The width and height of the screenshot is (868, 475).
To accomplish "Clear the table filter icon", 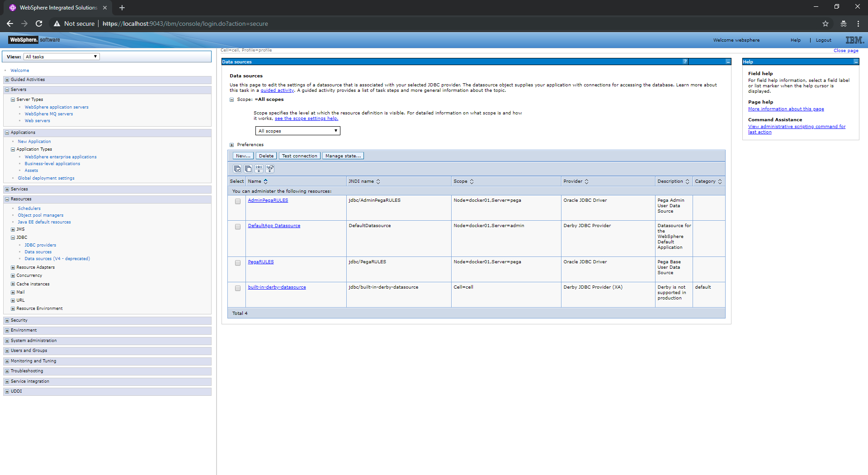I will pyautogui.click(x=270, y=169).
